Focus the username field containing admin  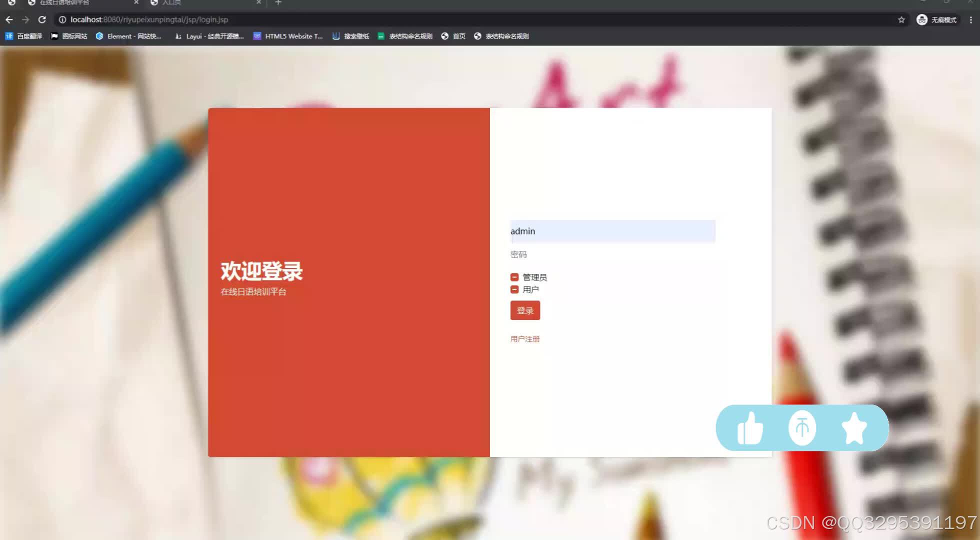612,231
